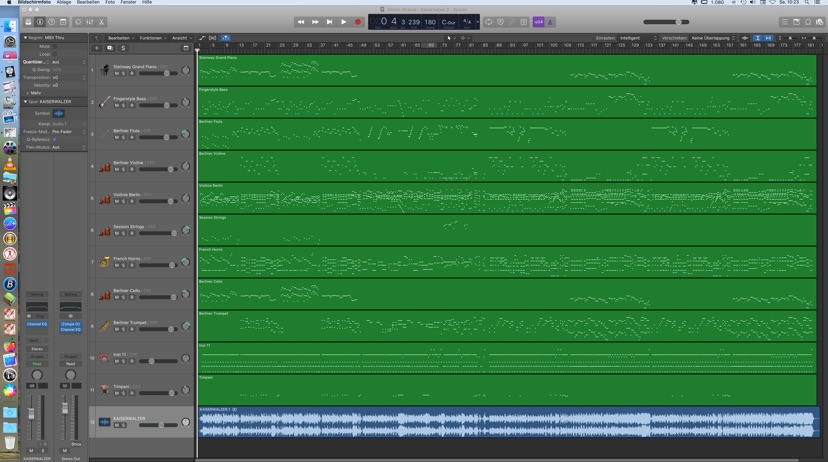Uncheck the Q-Referenz checkbox
Image resolution: width=828 pixels, height=462 pixels.
(54, 139)
